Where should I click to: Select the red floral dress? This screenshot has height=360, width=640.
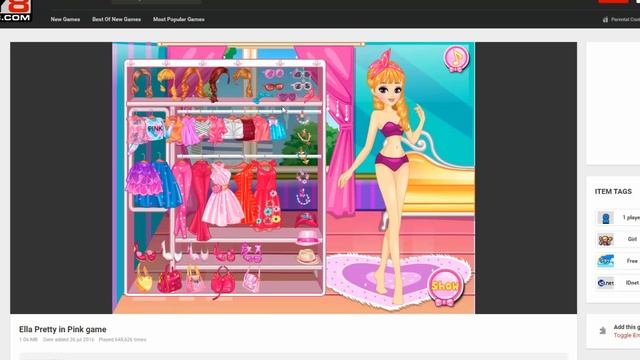(267, 195)
